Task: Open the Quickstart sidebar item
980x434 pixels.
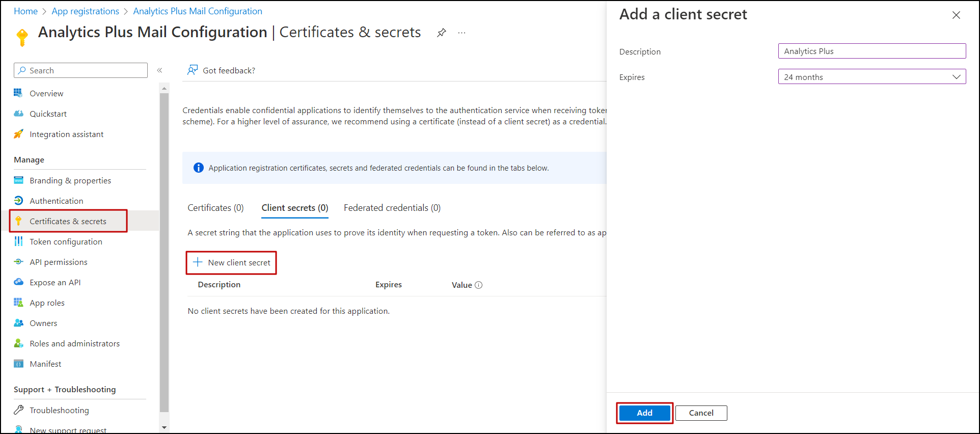Action: click(x=48, y=114)
